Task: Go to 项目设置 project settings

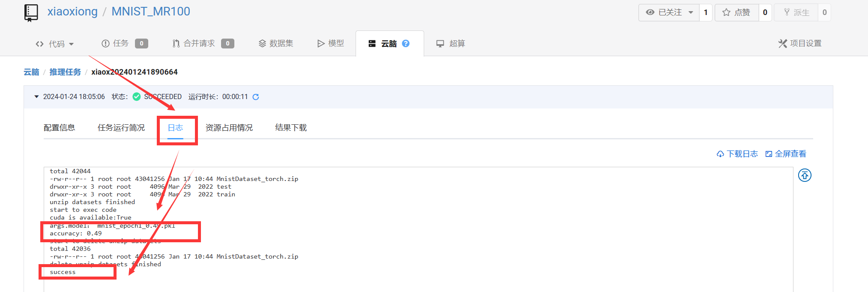Action: click(800, 43)
